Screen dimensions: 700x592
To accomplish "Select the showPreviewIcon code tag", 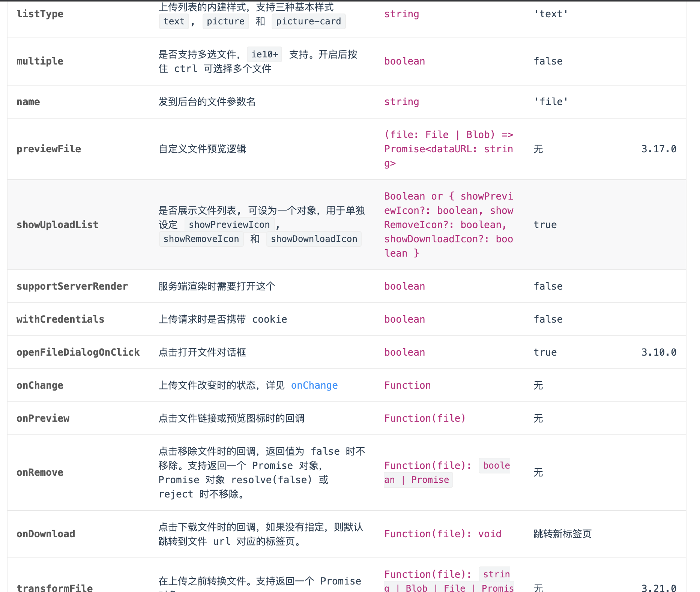I will coord(229,224).
